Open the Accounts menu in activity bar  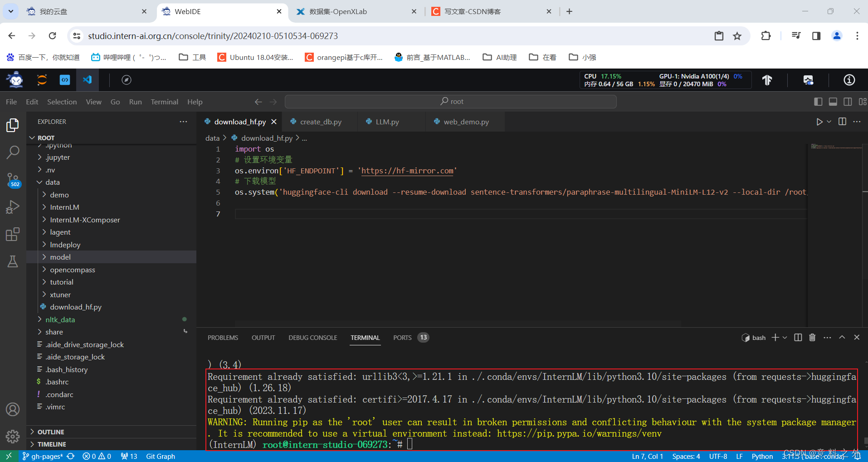click(x=13, y=409)
